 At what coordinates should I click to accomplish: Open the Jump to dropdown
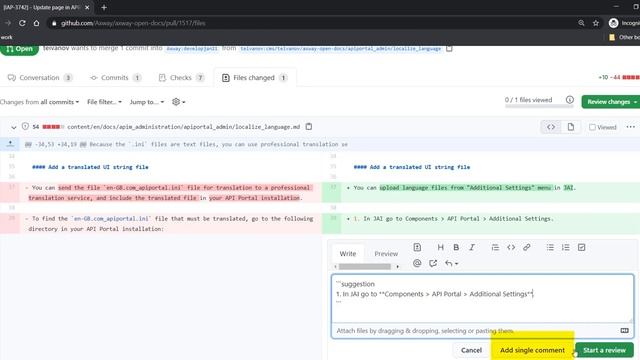(147, 102)
